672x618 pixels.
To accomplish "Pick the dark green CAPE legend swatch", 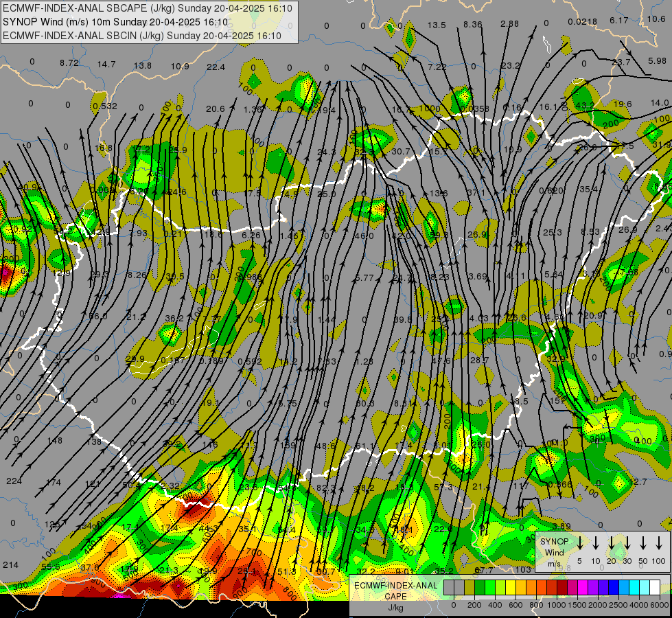I will tap(480, 587).
